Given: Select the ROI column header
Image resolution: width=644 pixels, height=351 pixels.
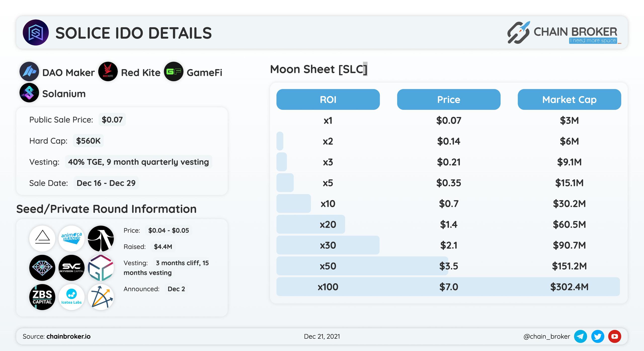Looking at the screenshot, I should (x=328, y=99).
